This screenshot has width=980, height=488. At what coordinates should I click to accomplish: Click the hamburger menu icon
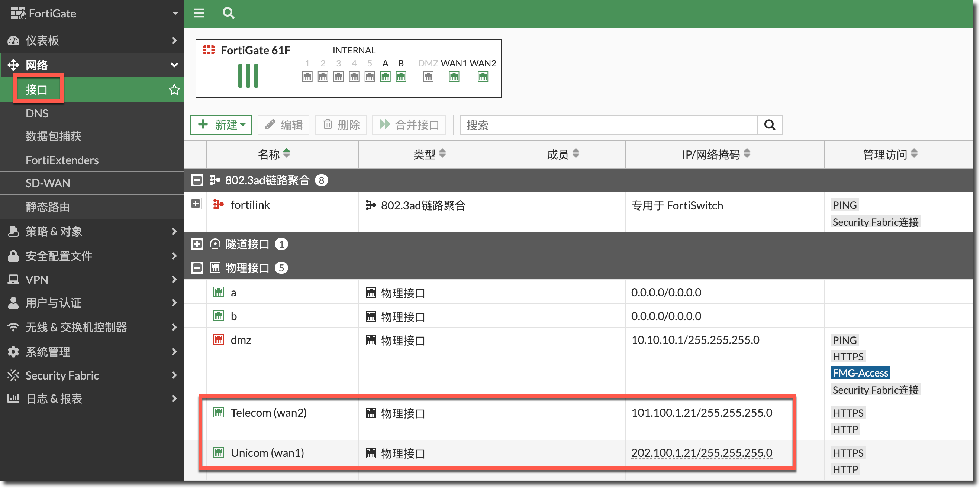coord(199,13)
